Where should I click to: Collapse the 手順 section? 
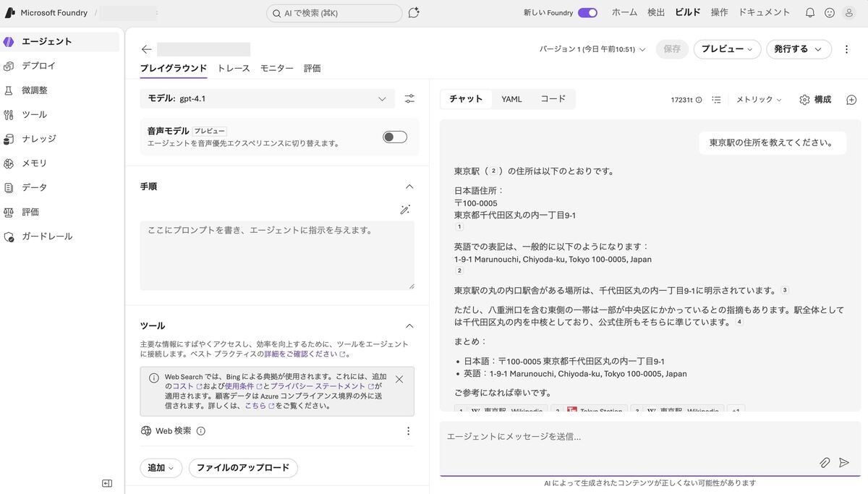coord(409,187)
